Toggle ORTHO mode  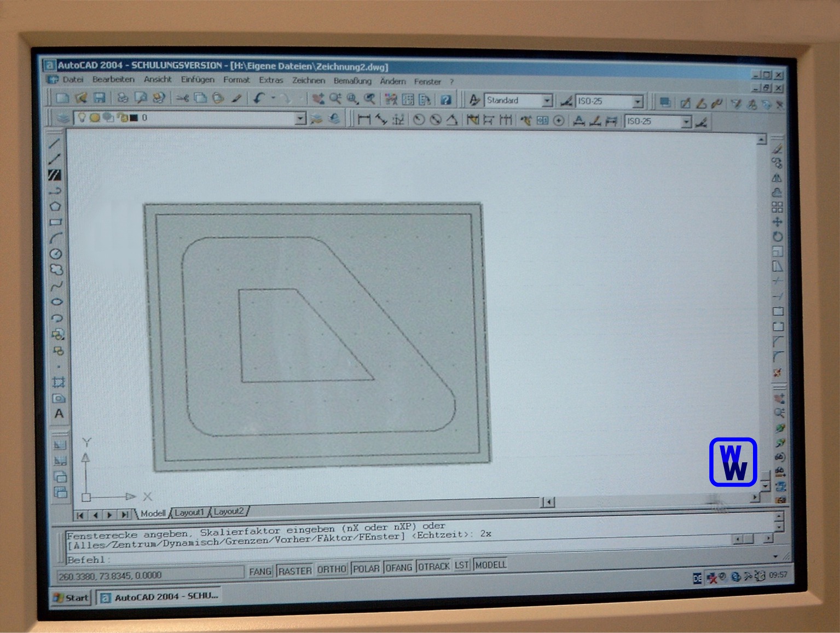(332, 570)
